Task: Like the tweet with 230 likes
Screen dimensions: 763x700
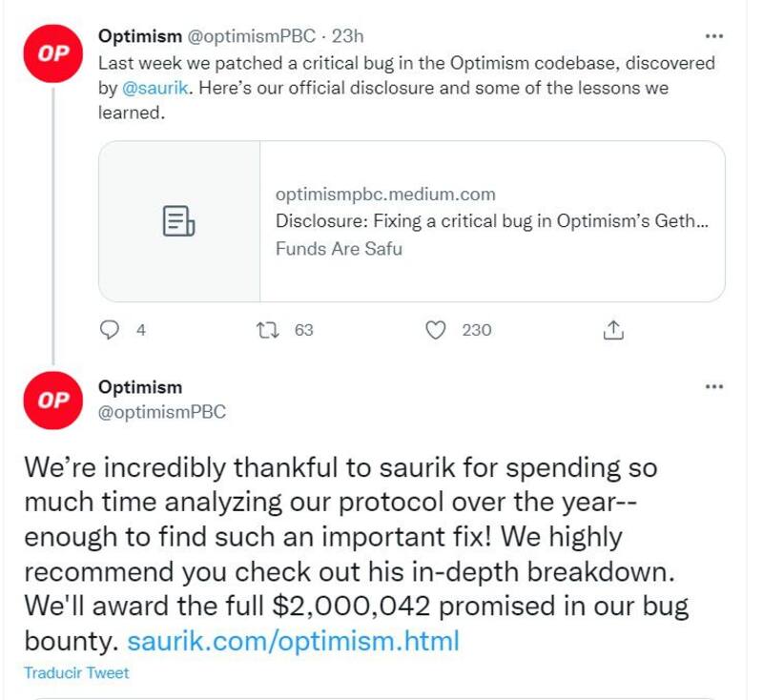Action: coord(436,330)
